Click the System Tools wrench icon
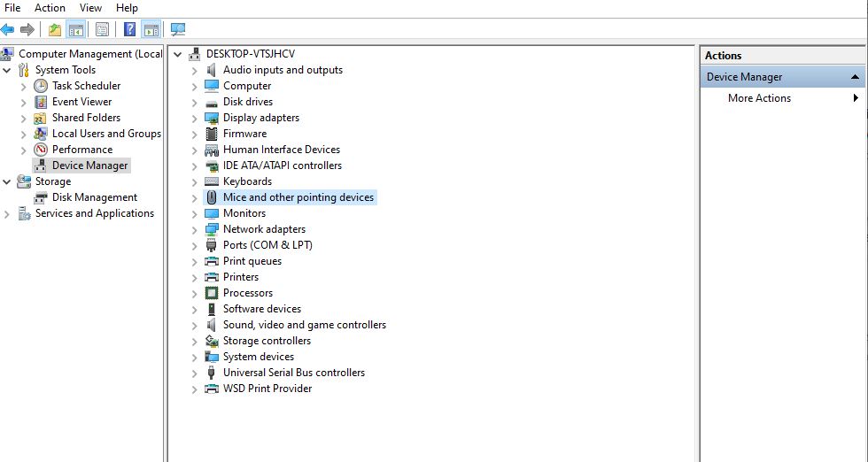The width and height of the screenshot is (868, 462). click(24, 70)
